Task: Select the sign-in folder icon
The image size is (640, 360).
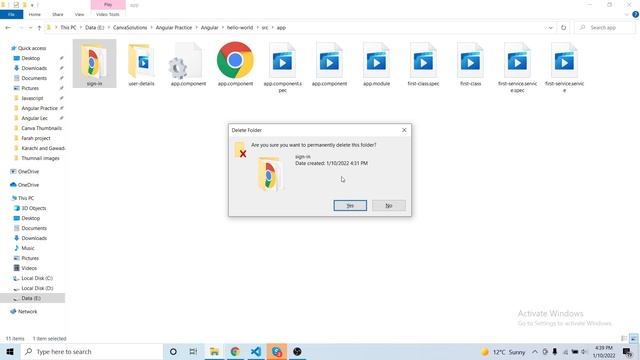Action: pos(94,63)
